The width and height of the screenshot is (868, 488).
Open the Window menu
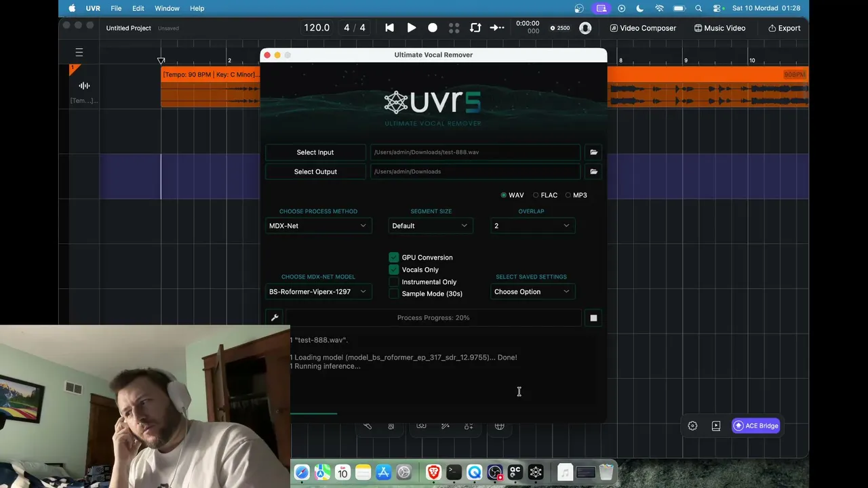pyautogui.click(x=167, y=8)
